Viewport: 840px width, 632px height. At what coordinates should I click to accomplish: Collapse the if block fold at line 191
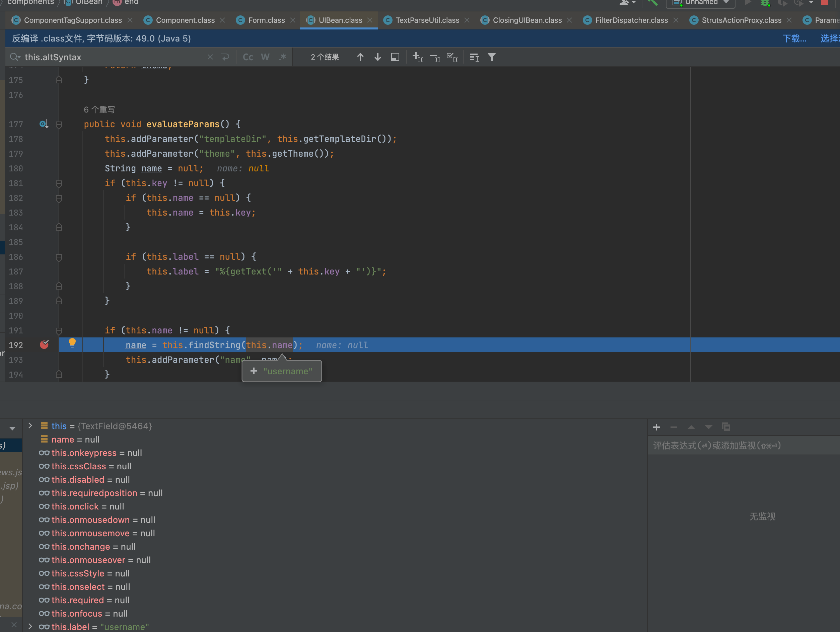pos(59,331)
